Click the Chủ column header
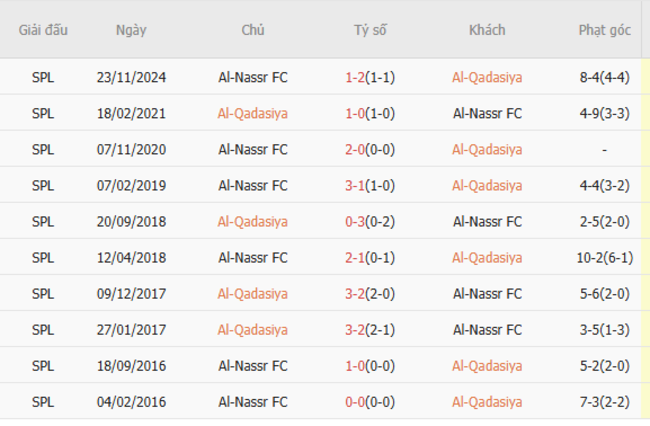The height and width of the screenshot is (426, 650). (253, 30)
